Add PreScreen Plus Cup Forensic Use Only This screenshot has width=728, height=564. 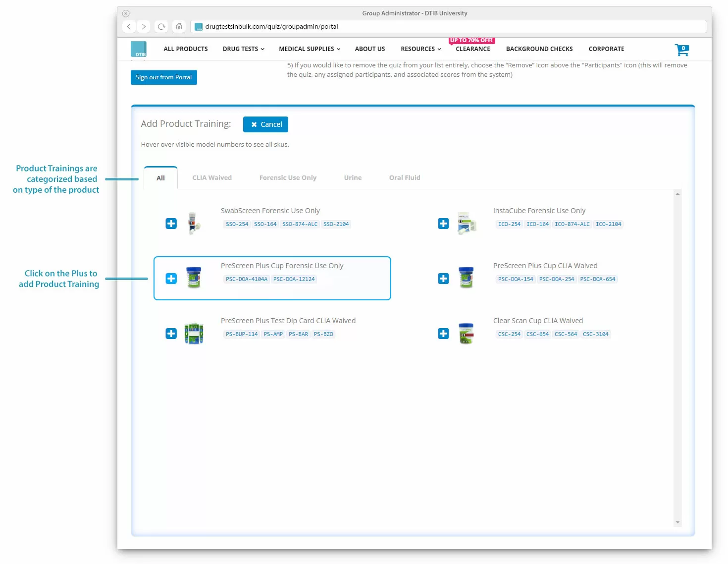point(171,279)
